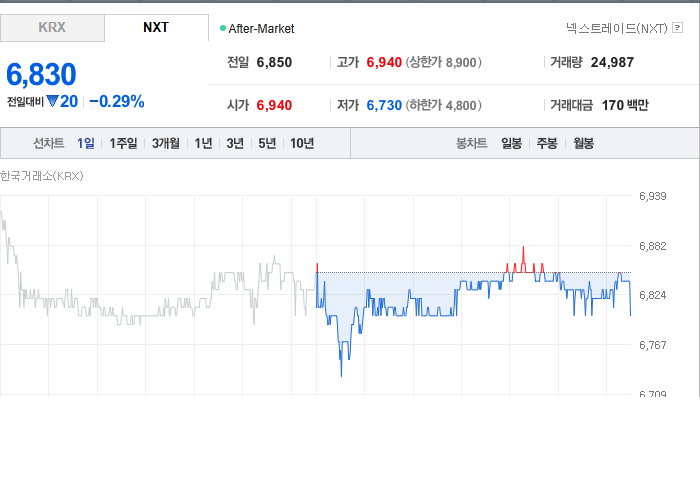Image resolution: width=700 pixels, height=490 pixels.
Task: Show the 월봉 monthly candle chart
Action: coord(583,143)
